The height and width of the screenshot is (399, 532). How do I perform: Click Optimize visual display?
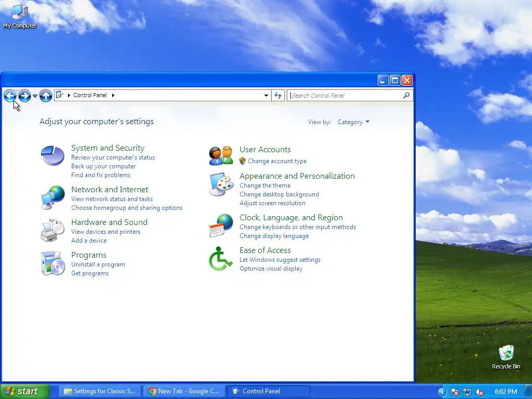(271, 269)
